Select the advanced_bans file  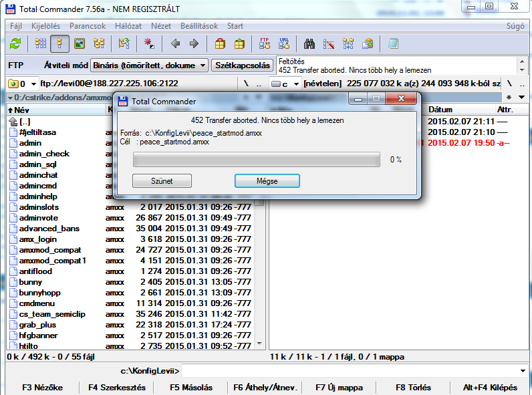pyautogui.click(x=49, y=229)
